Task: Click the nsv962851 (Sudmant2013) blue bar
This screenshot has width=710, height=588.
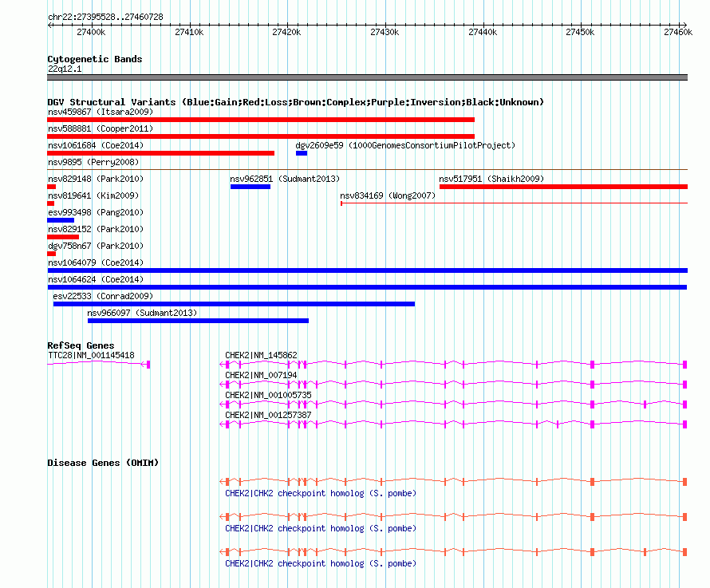Action: (250, 187)
